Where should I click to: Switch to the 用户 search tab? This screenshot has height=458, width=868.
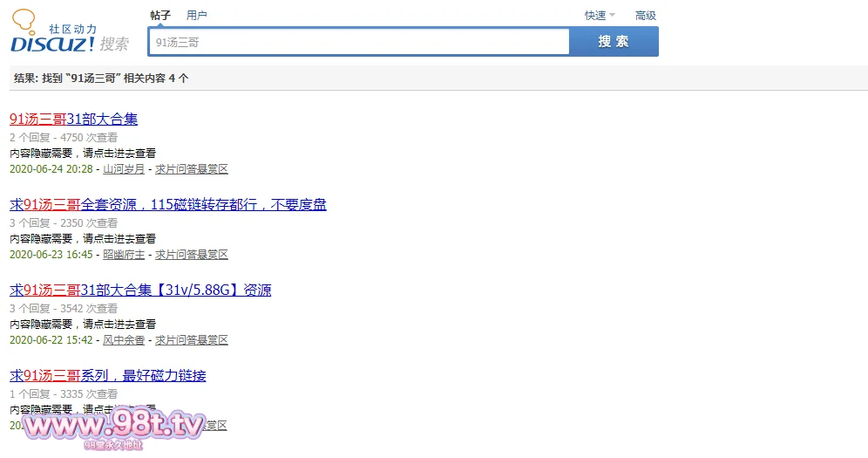[197, 16]
